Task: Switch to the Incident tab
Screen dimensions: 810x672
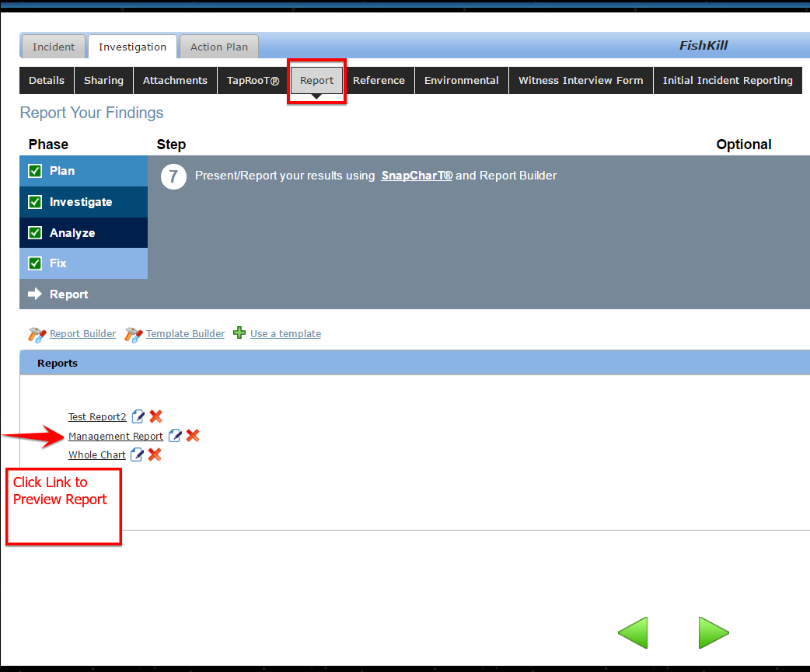Action: [54, 47]
